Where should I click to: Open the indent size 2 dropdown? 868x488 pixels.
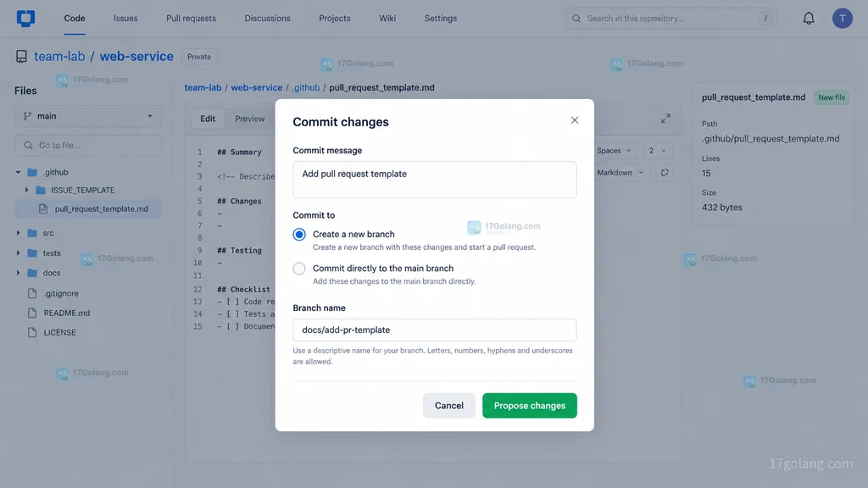[658, 151]
